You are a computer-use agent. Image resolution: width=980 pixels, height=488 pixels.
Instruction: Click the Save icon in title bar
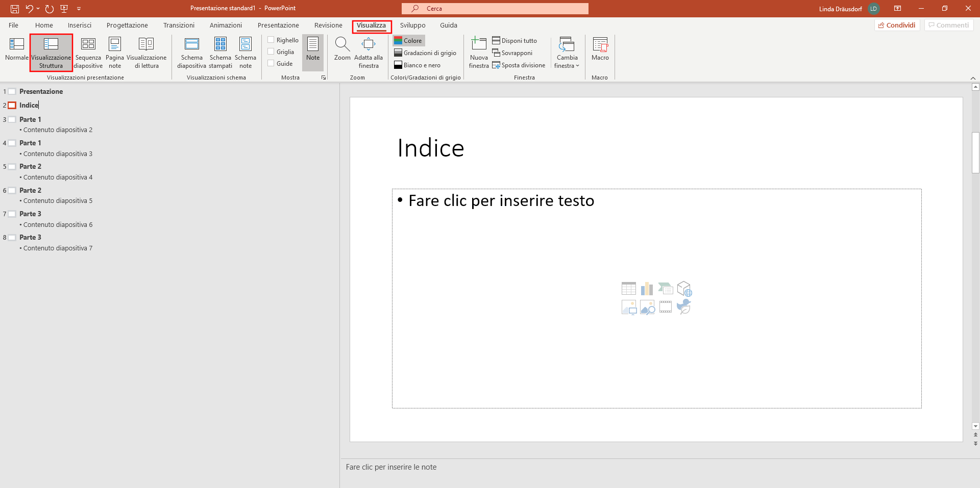coord(15,9)
